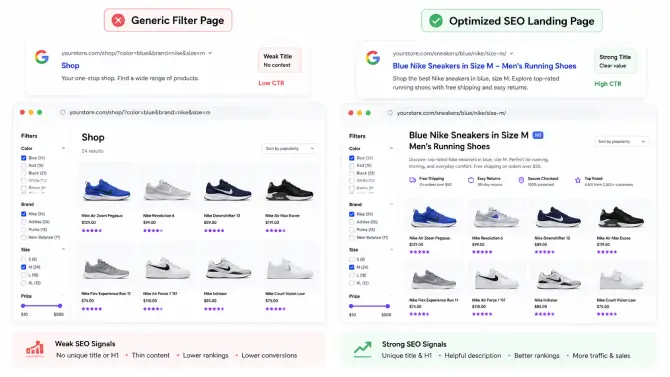Click the H1 badge next to the heading

[538, 135]
